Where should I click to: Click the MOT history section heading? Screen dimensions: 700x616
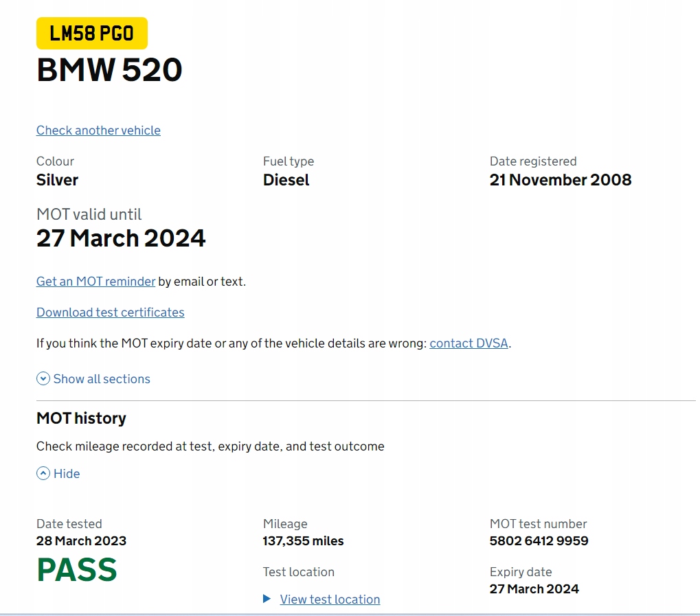pos(81,418)
